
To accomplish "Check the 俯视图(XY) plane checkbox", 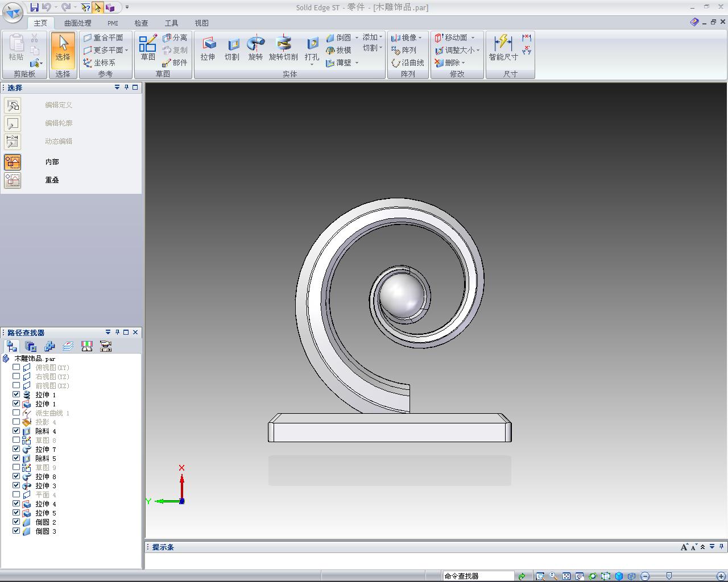I will [16, 367].
